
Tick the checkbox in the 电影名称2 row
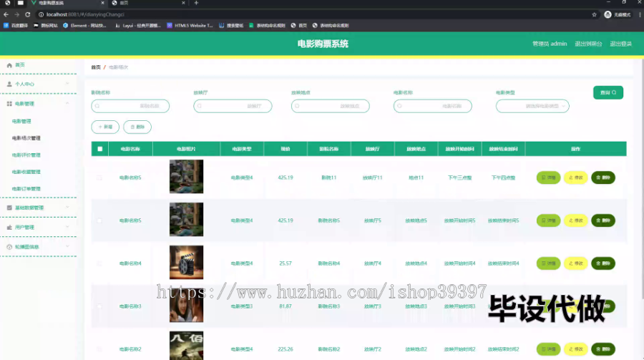tap(99, 349)
